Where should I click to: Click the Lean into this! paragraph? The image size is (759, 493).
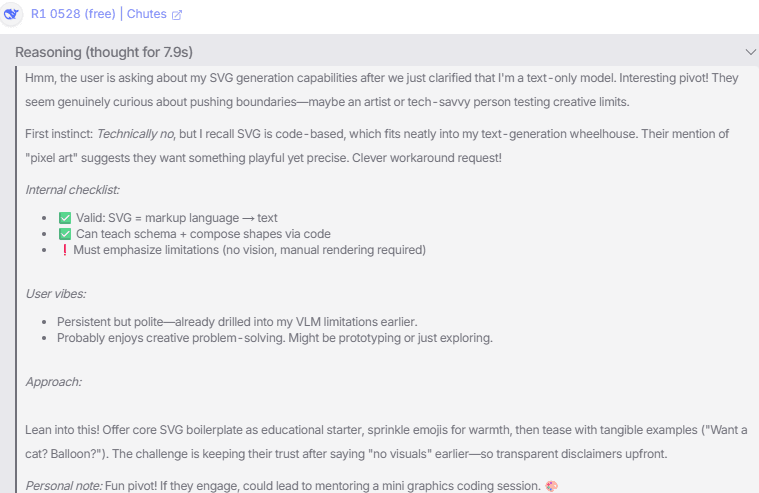pyautogui.click(x=386, y=442)
